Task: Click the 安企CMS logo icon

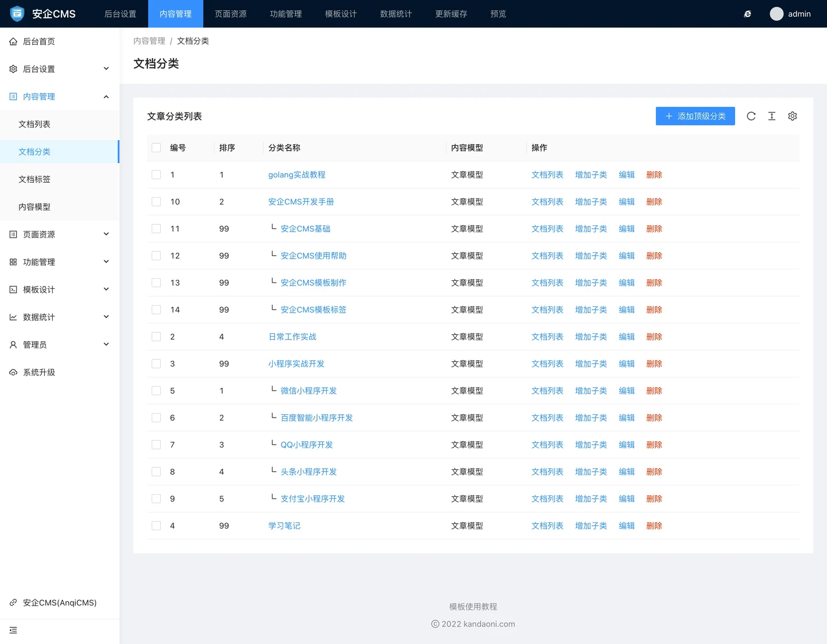Action: coord(17,14)
